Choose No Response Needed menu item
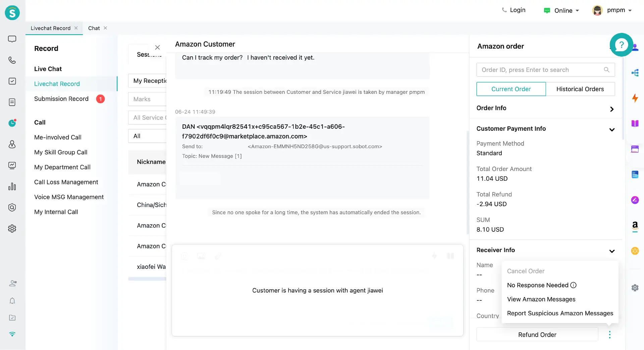644x350 pixels. pos(538,285)
